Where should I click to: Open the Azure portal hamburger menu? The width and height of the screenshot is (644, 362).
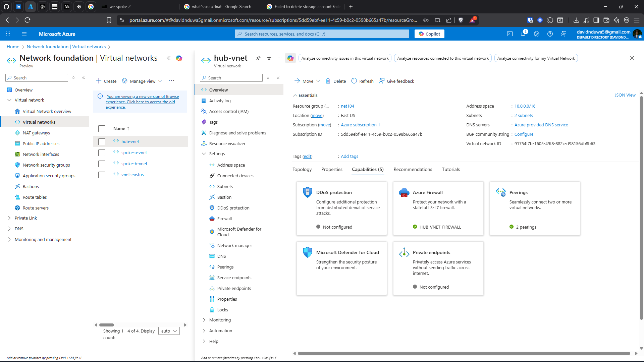(x=24, y=34)
